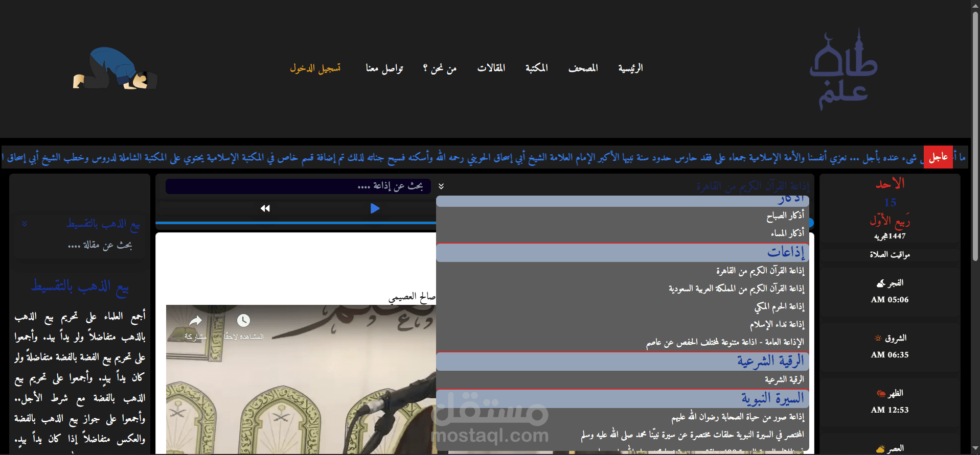
Task: Click the red عاجل breaking news label
Action: pyautogui.click(x=938, y=157)
